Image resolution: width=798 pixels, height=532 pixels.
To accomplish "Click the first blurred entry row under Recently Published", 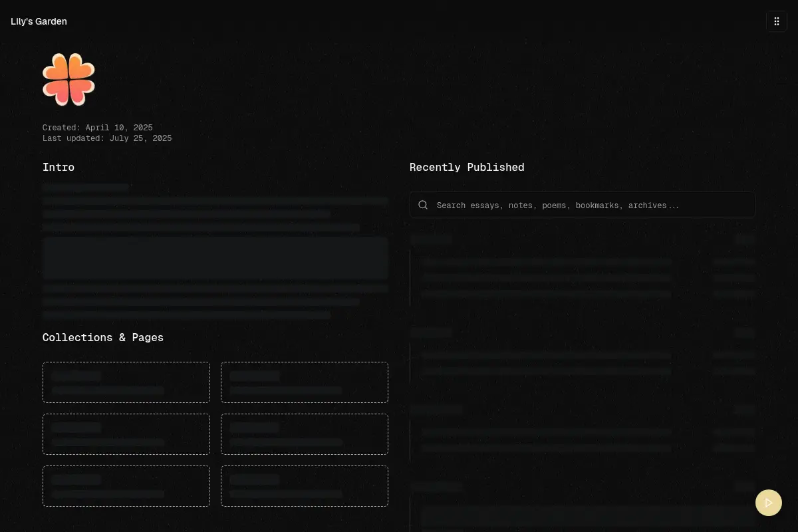I will pyautogui.click(x=547, y=262).
